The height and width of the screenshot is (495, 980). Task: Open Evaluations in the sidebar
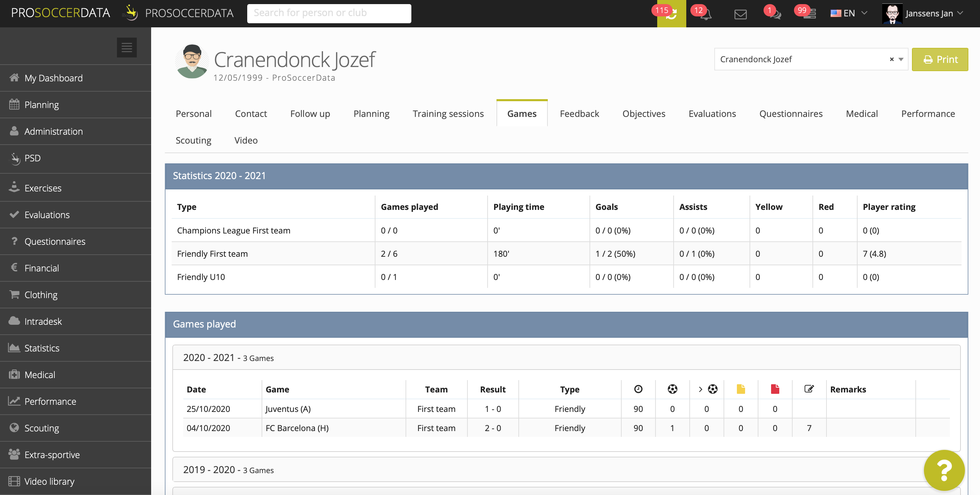coord(75,215)
